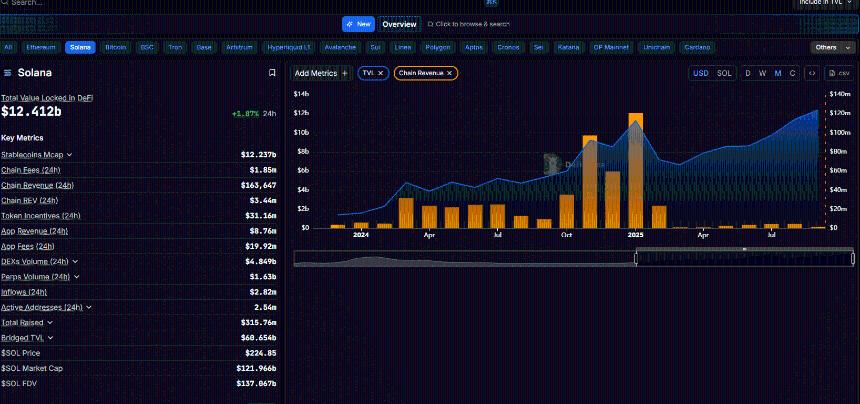Select the Linea chain tab

(x=403, y=48)
